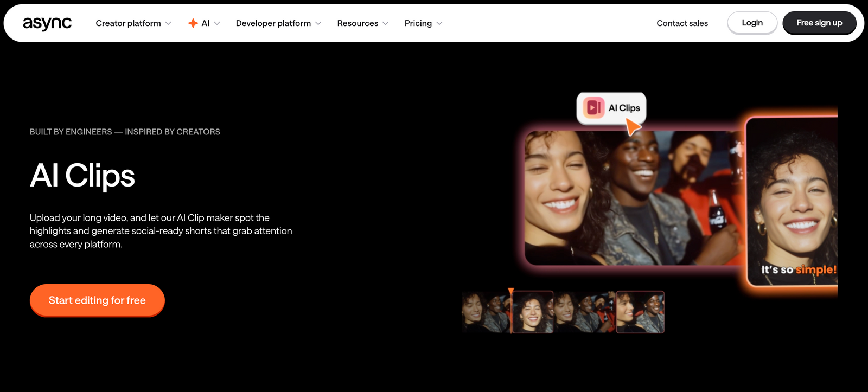Expand the Pricing chevron arrow
Viewport: 868px width, 392px height.
pos(439,23)
